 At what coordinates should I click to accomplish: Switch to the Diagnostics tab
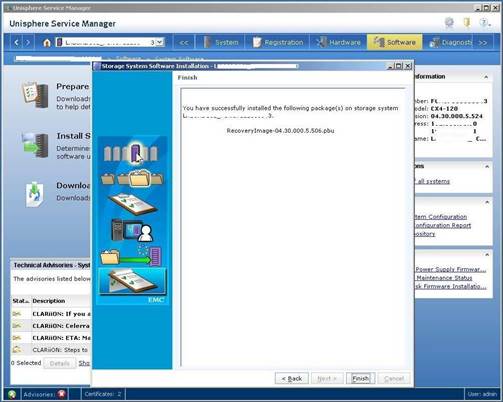click(449, 42)
